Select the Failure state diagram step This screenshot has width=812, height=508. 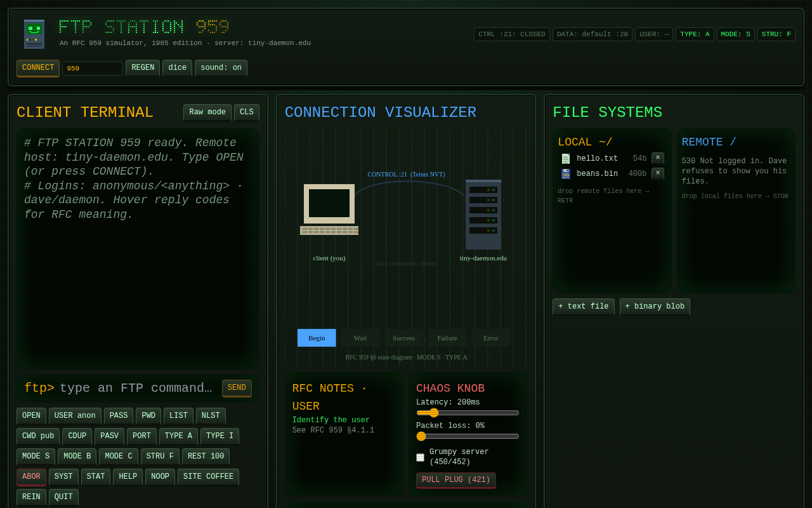447,338
